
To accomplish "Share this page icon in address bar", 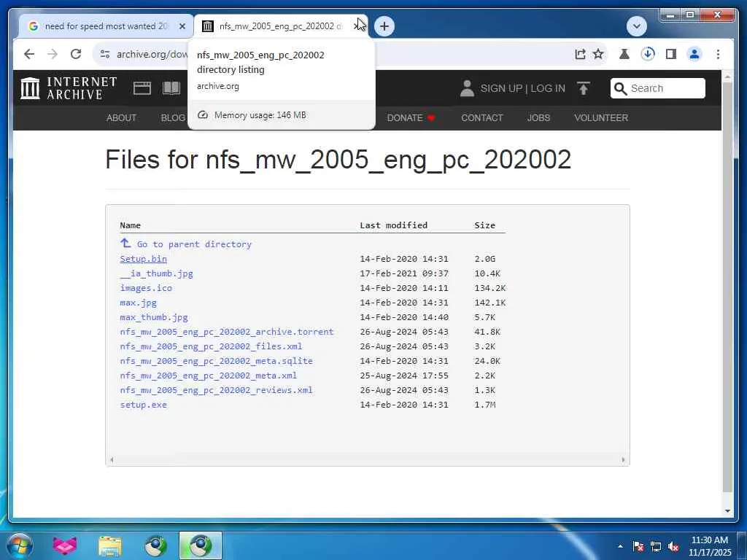I will click(580, 54).
